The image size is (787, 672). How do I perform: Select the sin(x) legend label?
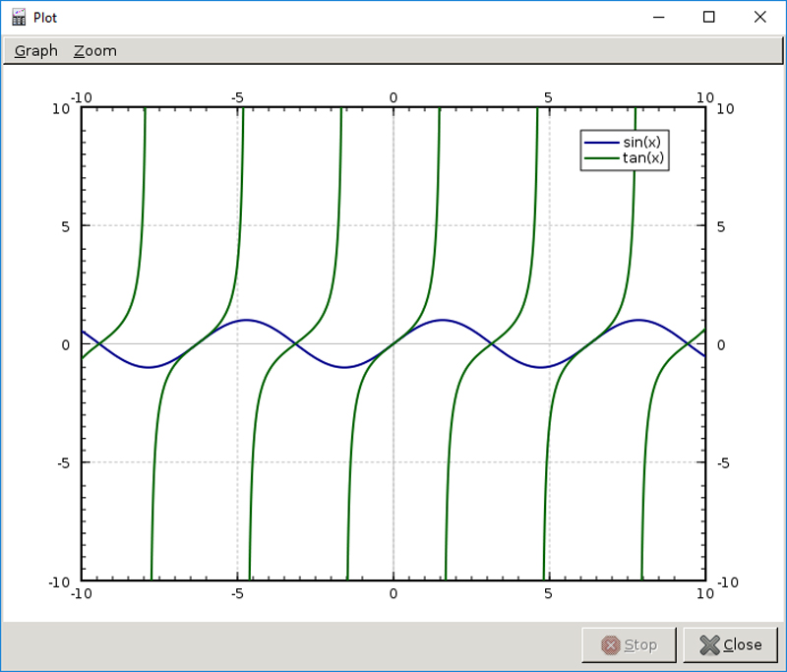point(643,143)
